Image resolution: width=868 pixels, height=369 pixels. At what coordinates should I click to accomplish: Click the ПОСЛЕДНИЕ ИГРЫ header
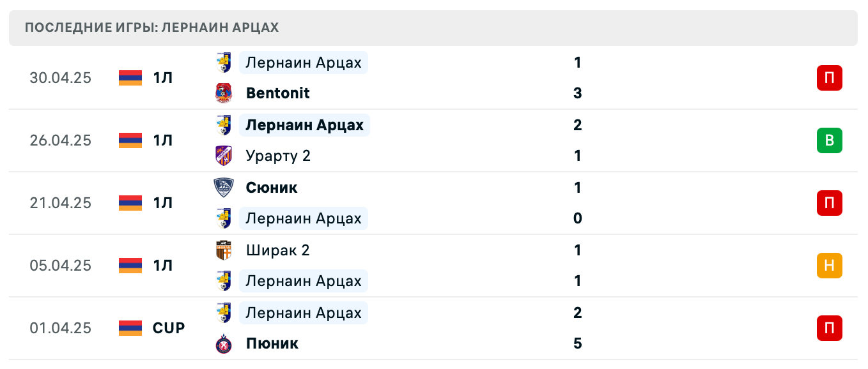tap(151, 27)
